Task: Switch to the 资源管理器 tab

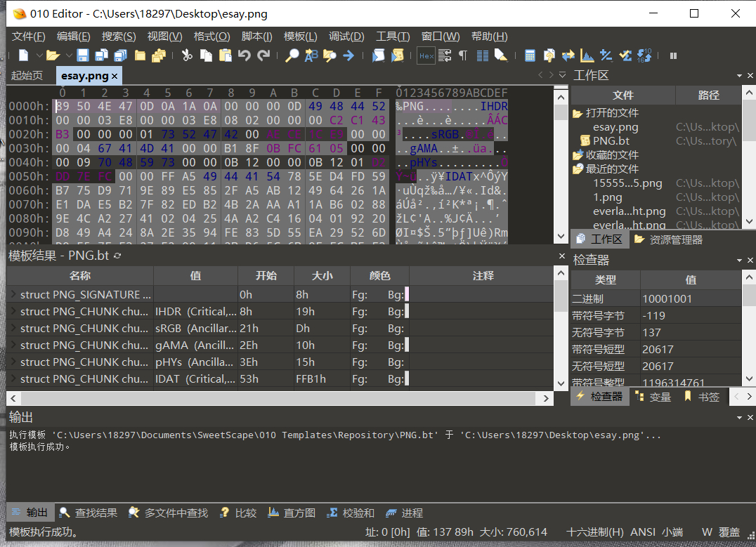Action: tap(669, 239)
